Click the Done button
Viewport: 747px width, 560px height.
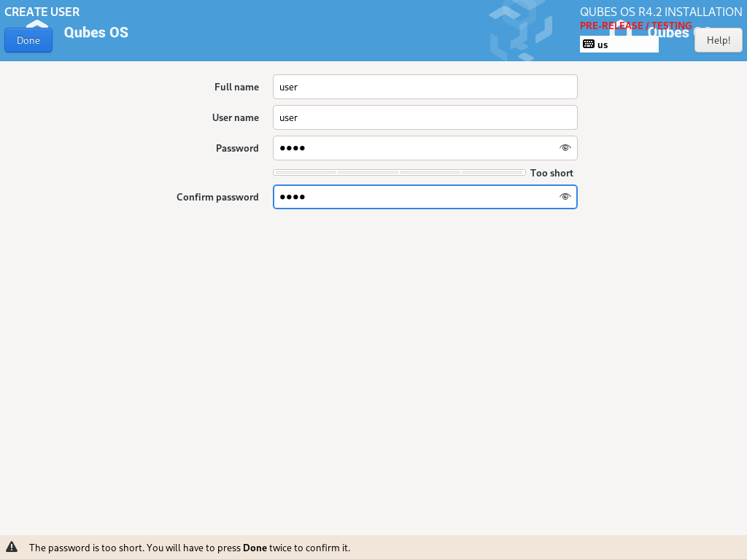28,40
